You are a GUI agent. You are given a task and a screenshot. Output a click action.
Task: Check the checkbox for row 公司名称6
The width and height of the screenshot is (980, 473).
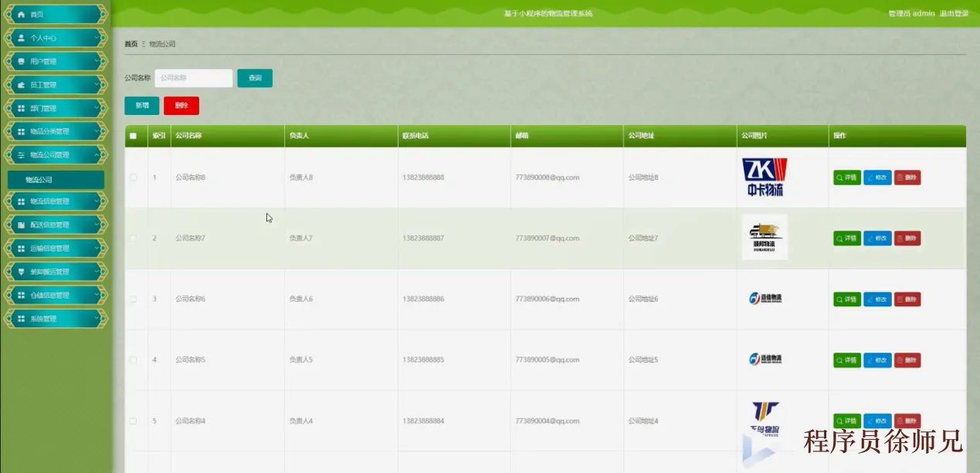133,299
